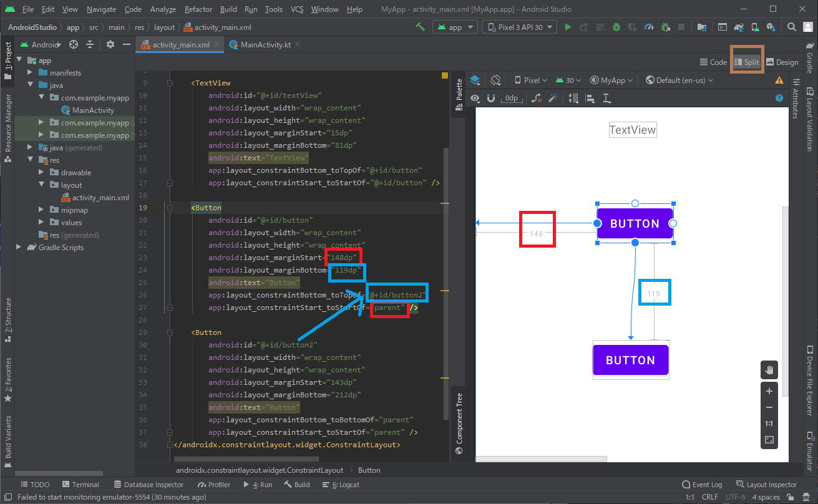Viewport: 818px width, 504px height.
Task: Expand the drawable folder
Action: 41,173
